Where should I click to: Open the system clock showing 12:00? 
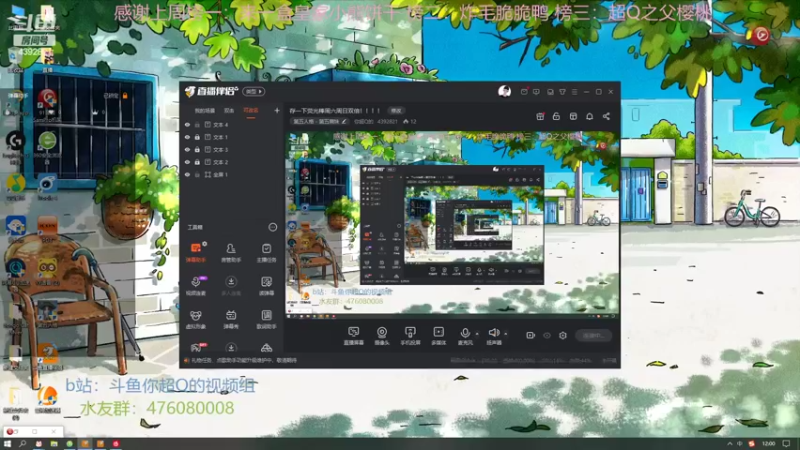[768, 444]
